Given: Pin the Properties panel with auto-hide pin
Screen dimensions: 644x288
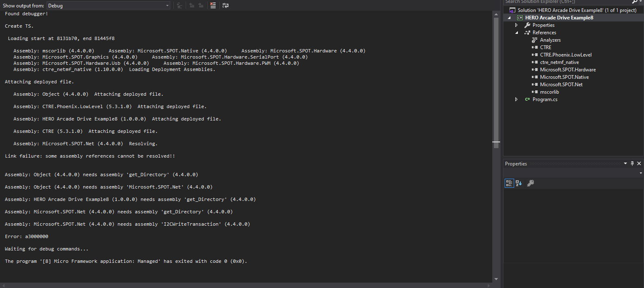Looking at the screenshot, I should (632, 163).
